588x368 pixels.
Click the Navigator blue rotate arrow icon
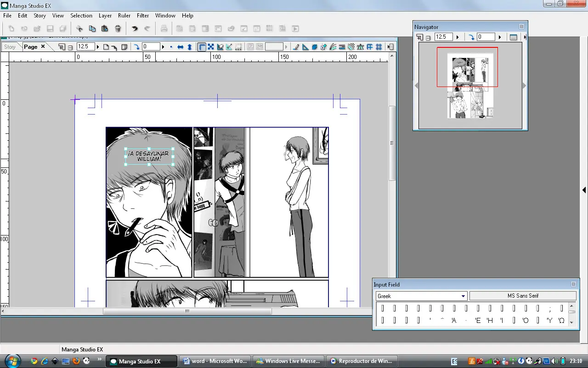click(471, 37)
